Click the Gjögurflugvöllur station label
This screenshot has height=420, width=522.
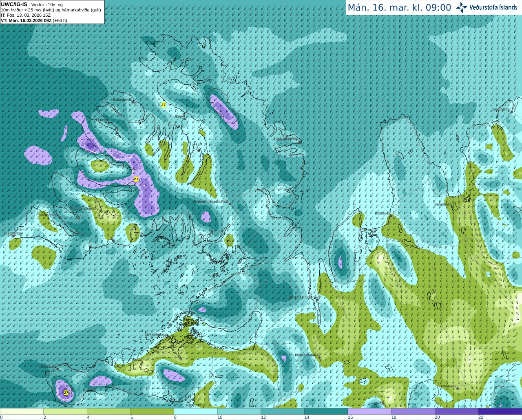click(287, 139)
